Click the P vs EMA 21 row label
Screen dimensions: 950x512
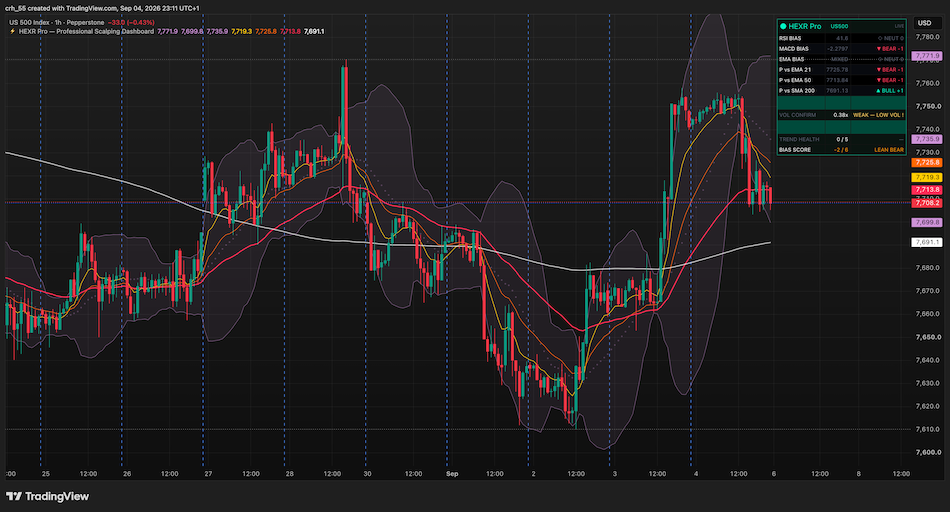(x=795, y=70)
